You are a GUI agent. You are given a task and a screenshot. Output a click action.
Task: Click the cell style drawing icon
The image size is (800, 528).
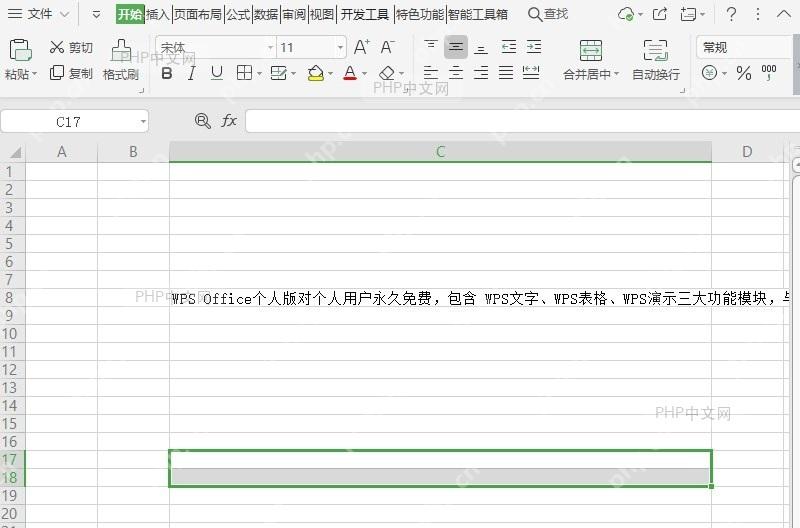click(x=279, y=73)
